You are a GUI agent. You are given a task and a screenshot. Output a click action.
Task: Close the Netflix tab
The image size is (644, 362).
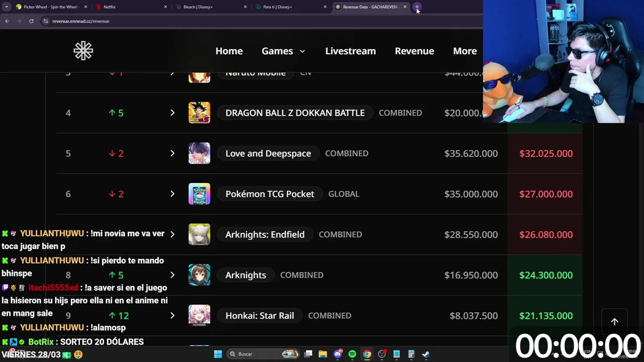coord(166,7)
